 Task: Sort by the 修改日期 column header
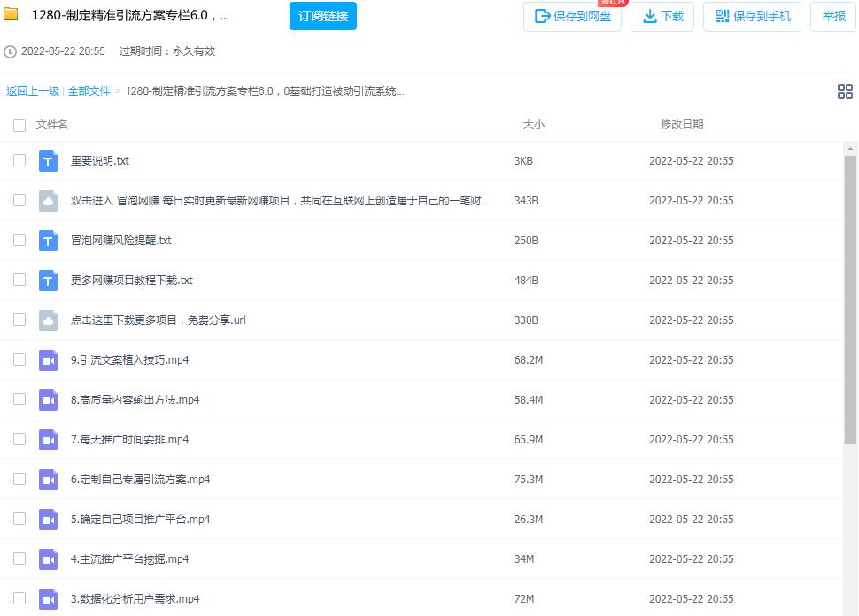tap(682, 125)
